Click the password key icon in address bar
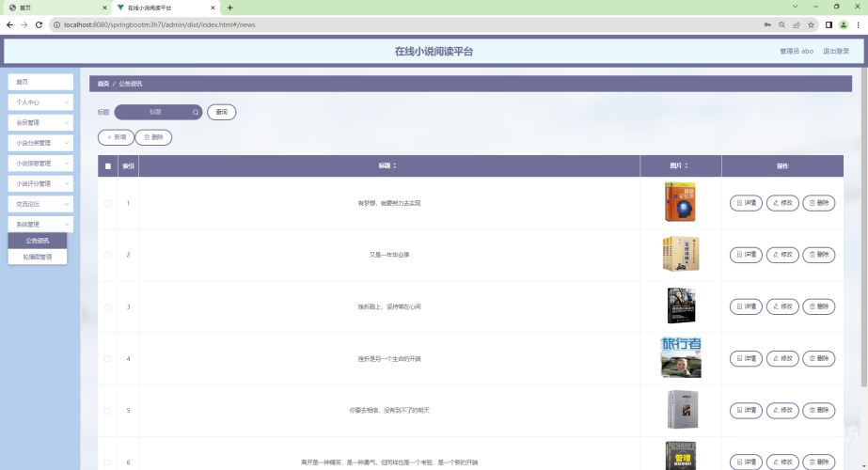The image size is (868, 470). pyautogui.click(x=767, y=25)
